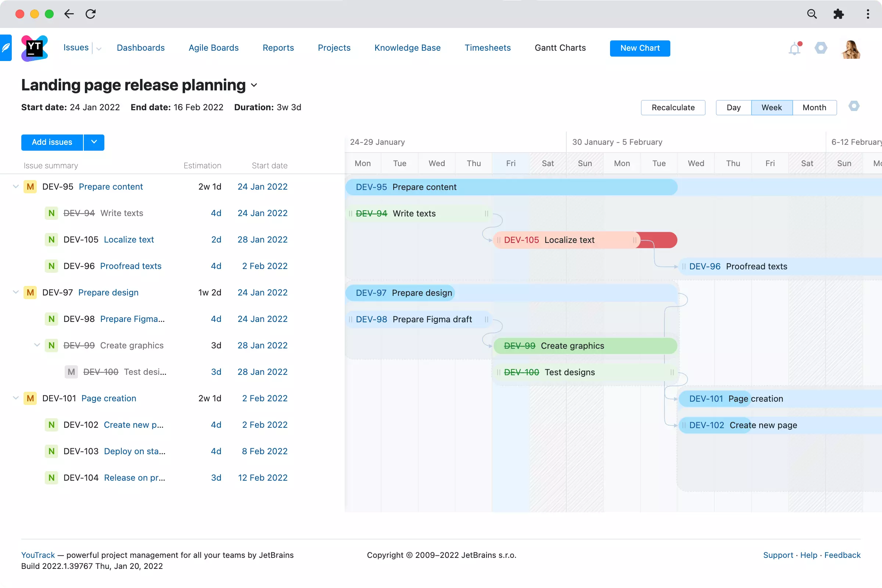Click the YouTrack logo icon top-left
The width and height of the screenshot is (882, 588).
(x=33, y=47)
